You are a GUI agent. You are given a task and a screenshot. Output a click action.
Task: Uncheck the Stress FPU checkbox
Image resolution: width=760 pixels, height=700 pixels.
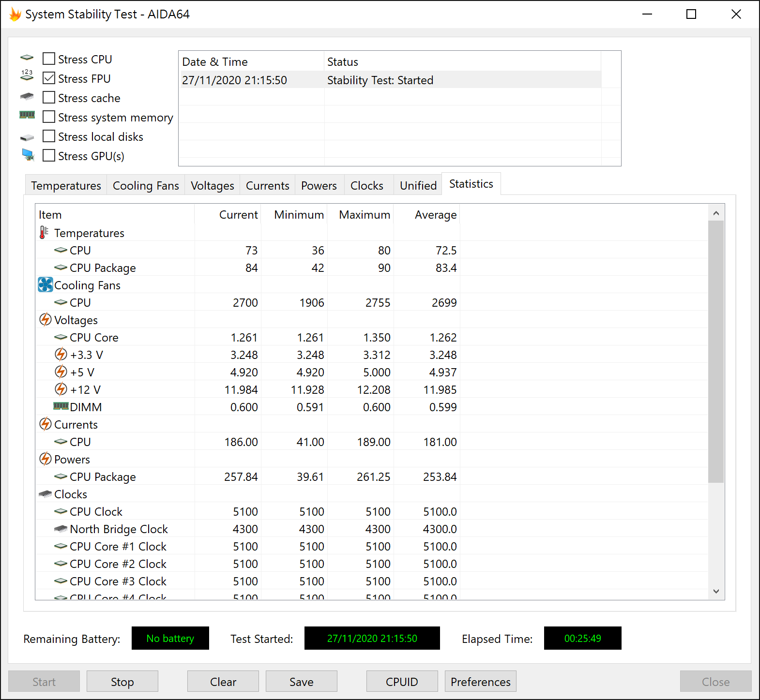click(x=49, y=78)
